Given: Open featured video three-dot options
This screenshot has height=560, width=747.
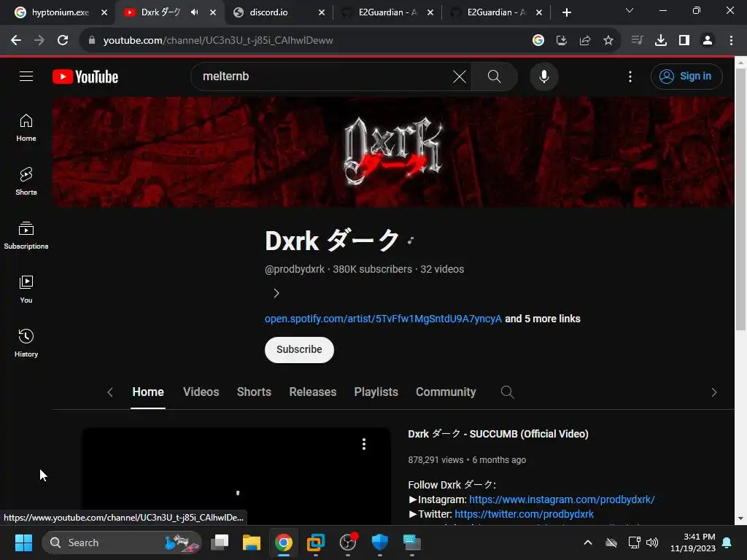Looking at the screenshot, I should (x=364, y=444).
